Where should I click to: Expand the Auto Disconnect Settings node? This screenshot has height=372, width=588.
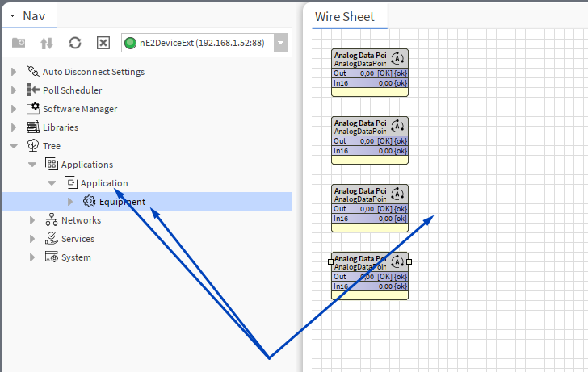tap(14, 72)
